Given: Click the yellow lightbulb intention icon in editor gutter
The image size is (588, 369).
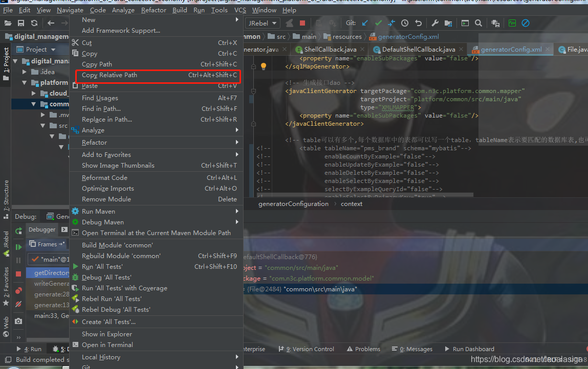Looking at the screenshot, I should [264, 66].
